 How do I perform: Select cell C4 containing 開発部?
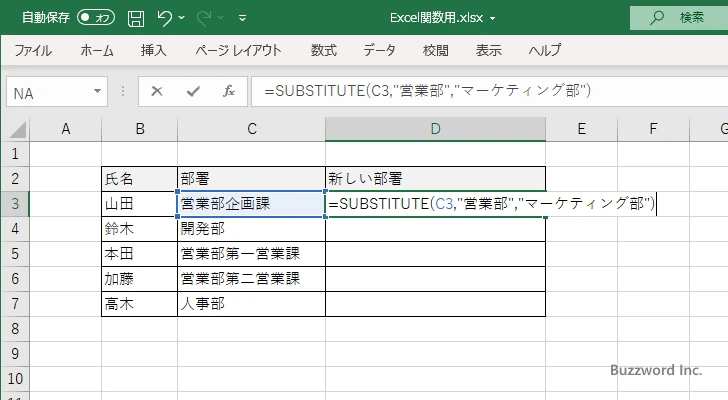pos(251,229)
